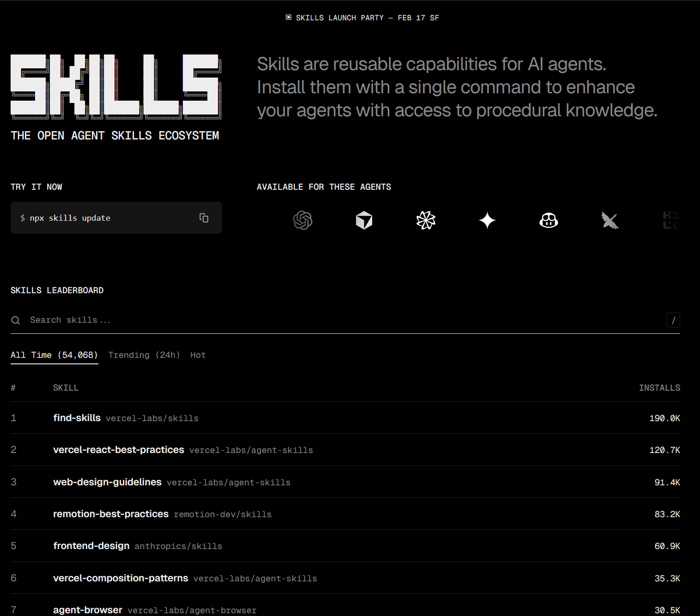Click the OpenAI agent logo icon

tap(303, 220)
